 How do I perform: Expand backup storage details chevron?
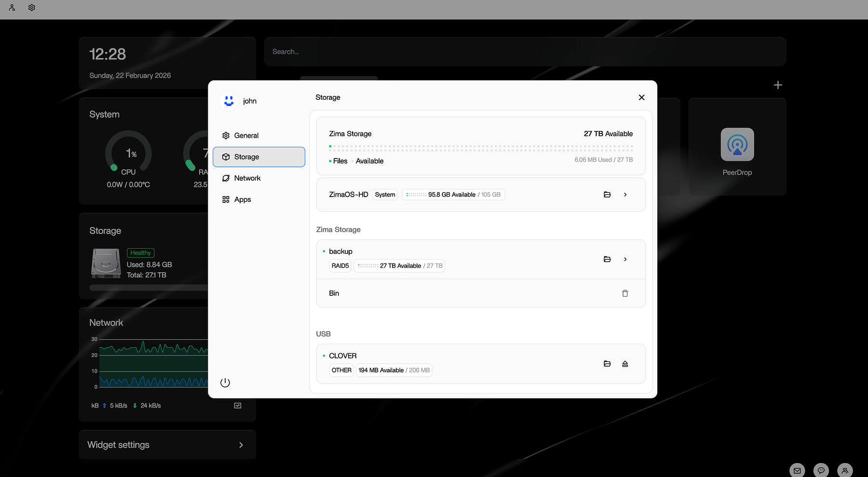(625, 259)
